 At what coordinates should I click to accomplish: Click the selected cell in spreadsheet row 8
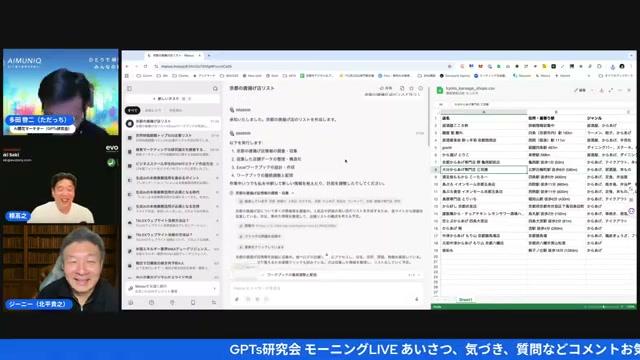484,169
